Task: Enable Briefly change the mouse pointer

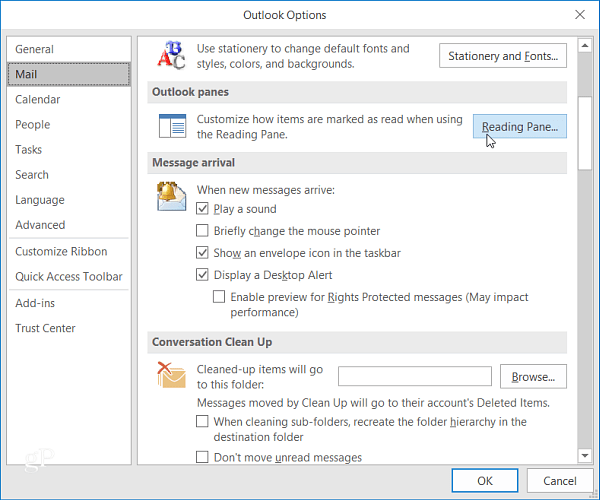Action: 202,231
